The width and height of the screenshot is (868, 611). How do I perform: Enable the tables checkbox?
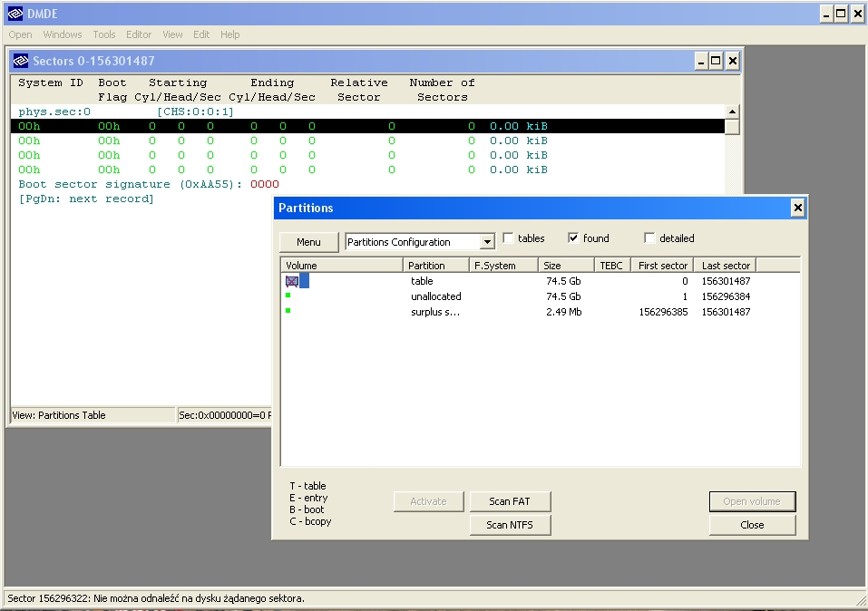[508, 238]
